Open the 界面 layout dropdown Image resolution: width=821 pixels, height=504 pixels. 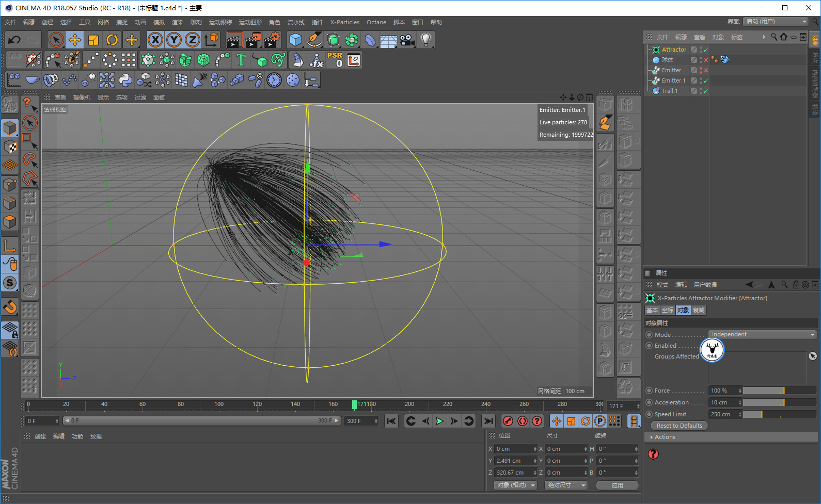click(776, 22)
